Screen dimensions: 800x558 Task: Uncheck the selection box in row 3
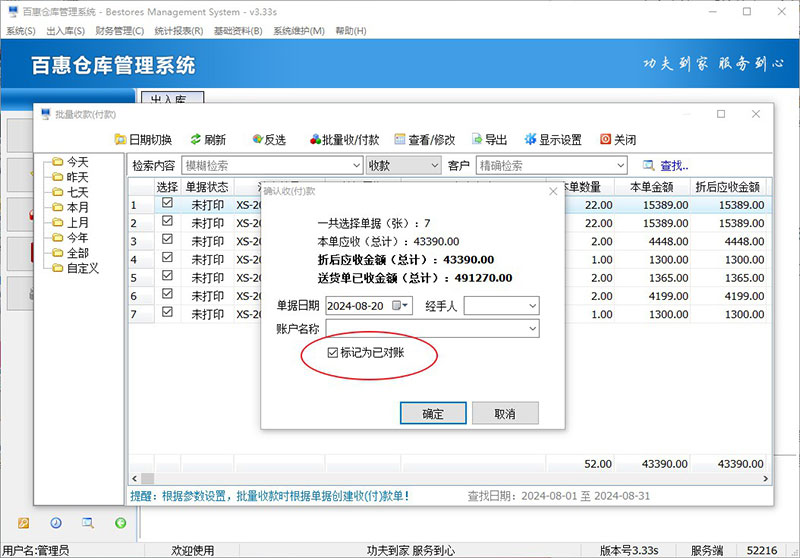coord(167,239)
